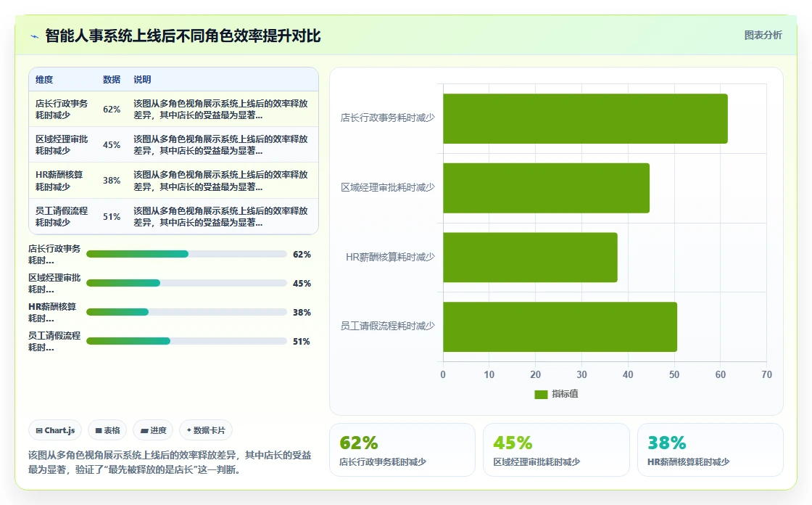Click the lightning icon beside the title
This screenshot has height=505, width=812.
click(35, 36)
